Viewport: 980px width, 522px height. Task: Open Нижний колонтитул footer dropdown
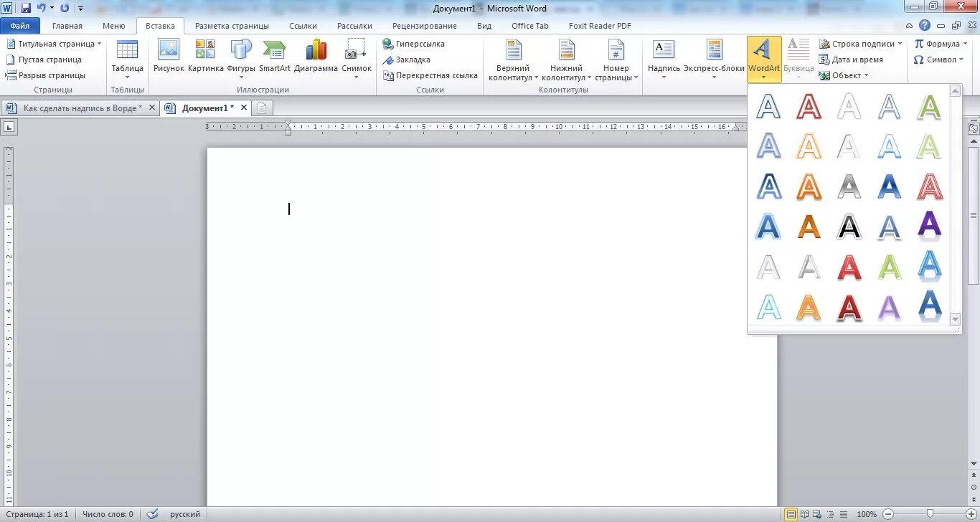click(566, 59)
